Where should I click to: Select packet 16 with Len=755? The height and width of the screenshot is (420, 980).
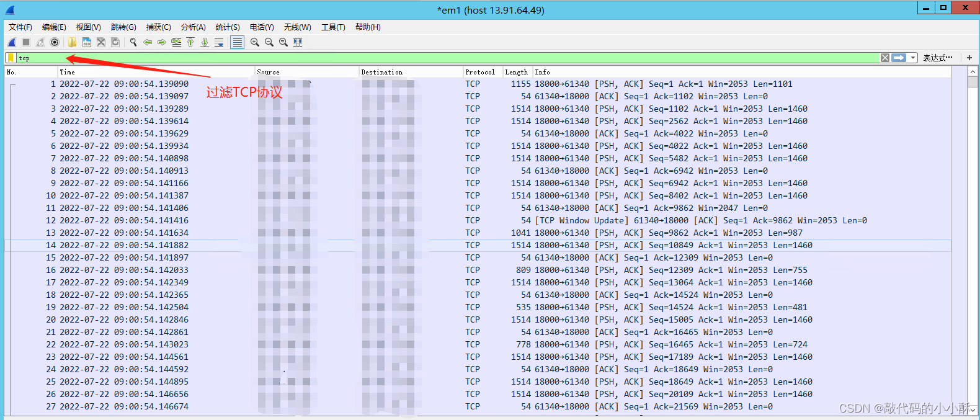pyautogui.click(x=478, y=270)
